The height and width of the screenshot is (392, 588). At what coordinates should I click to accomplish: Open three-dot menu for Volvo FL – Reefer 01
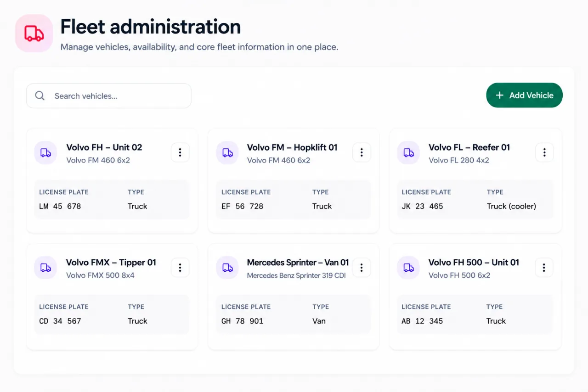[x=544, y=152]
